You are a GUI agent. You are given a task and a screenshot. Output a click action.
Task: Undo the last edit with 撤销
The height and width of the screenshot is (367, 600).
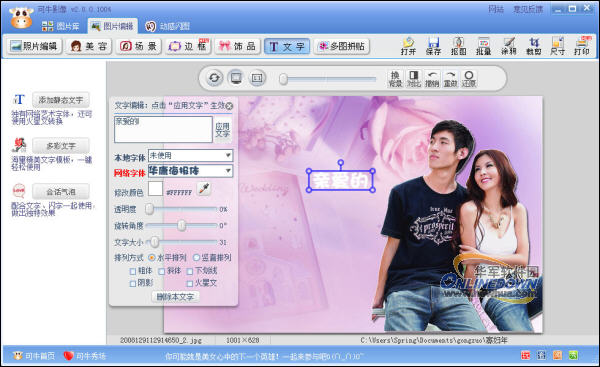click(432, 79)
